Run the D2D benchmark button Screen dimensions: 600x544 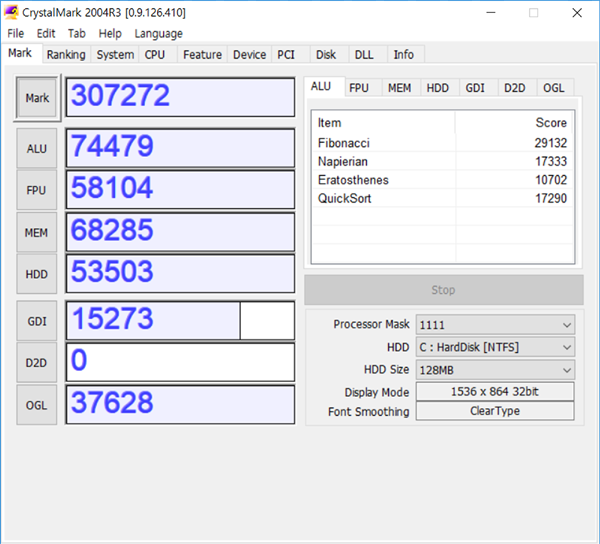37,363
